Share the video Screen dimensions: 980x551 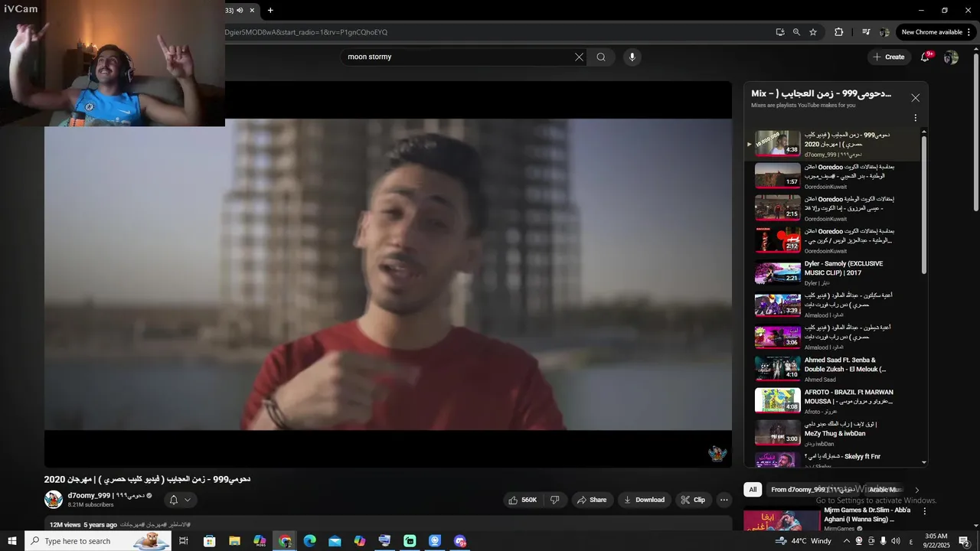[591, 500]
